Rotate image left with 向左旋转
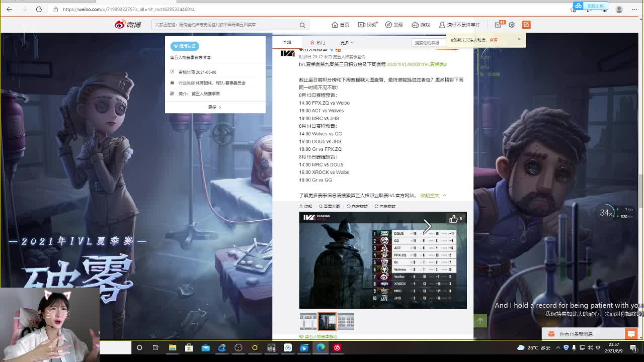Image resolution: width=644 pixels, height=362 pixels. [x=357, y=206]
